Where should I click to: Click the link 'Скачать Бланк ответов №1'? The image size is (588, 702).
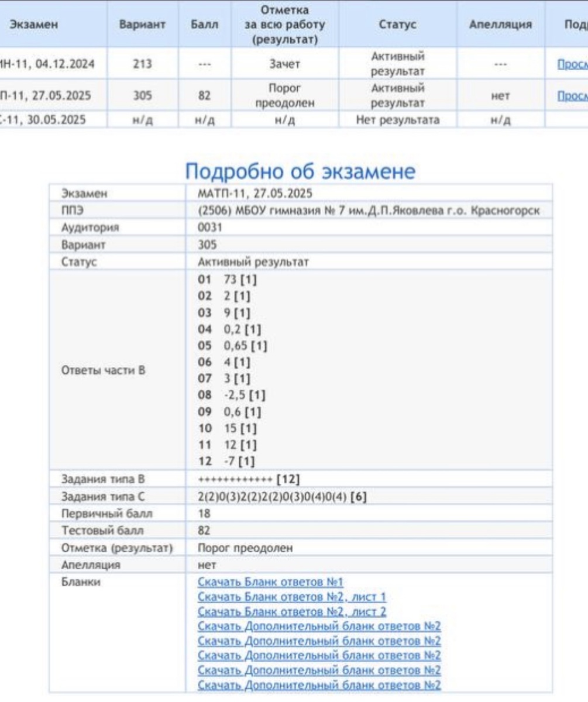coord(270,582)
